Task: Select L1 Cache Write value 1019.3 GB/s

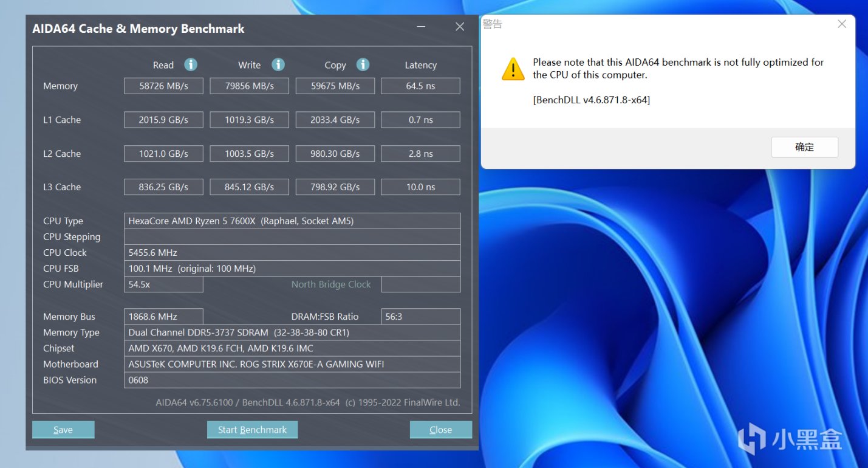Action: tap(249, 120)
